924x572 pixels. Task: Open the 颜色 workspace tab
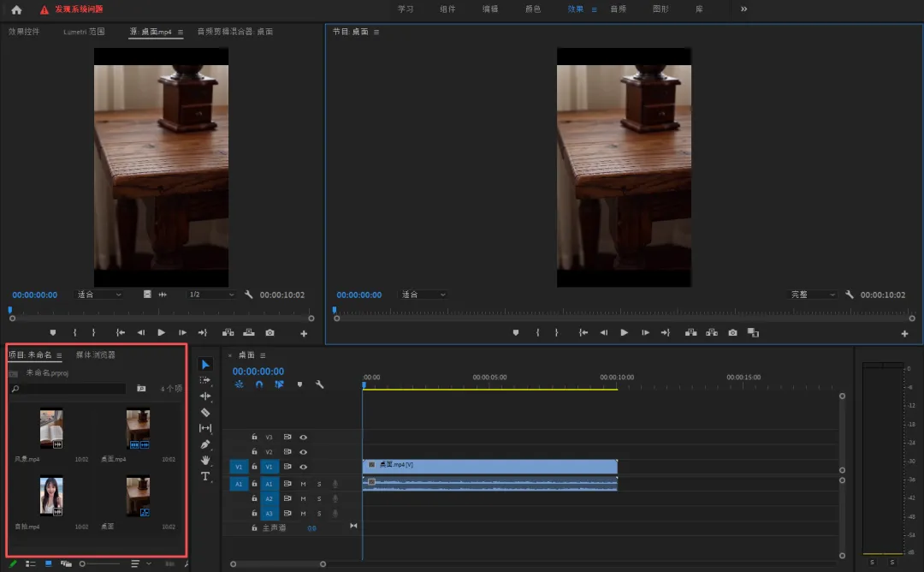click(532, 9)
